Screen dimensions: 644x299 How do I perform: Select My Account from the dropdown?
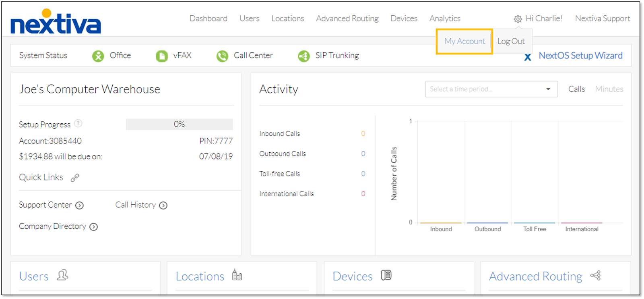465,41
